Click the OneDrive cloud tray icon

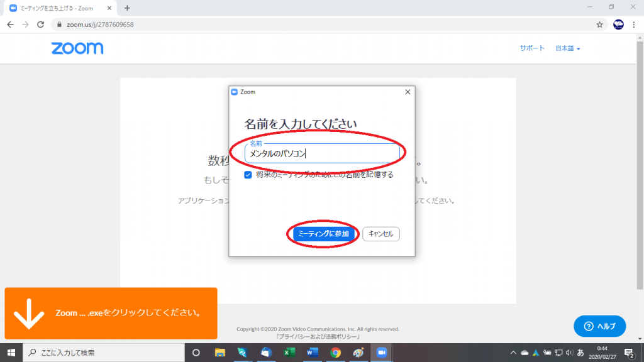(x=525, y=353)
